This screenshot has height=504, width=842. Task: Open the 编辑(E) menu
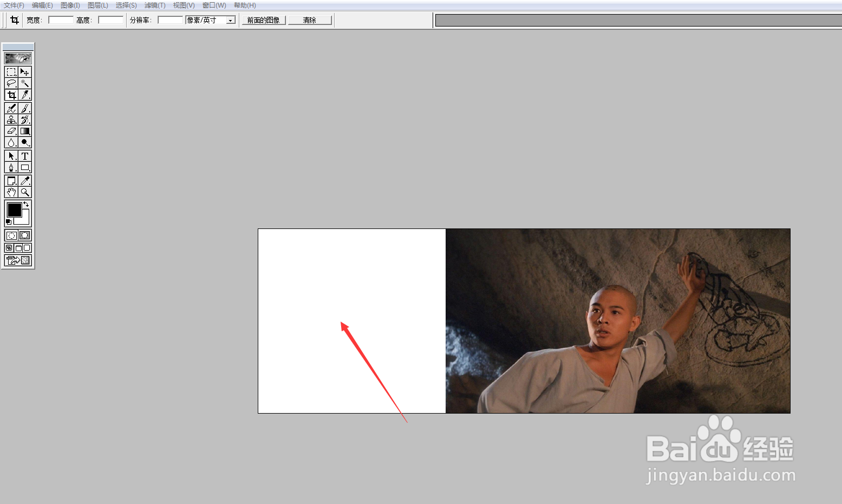point(42,5)
